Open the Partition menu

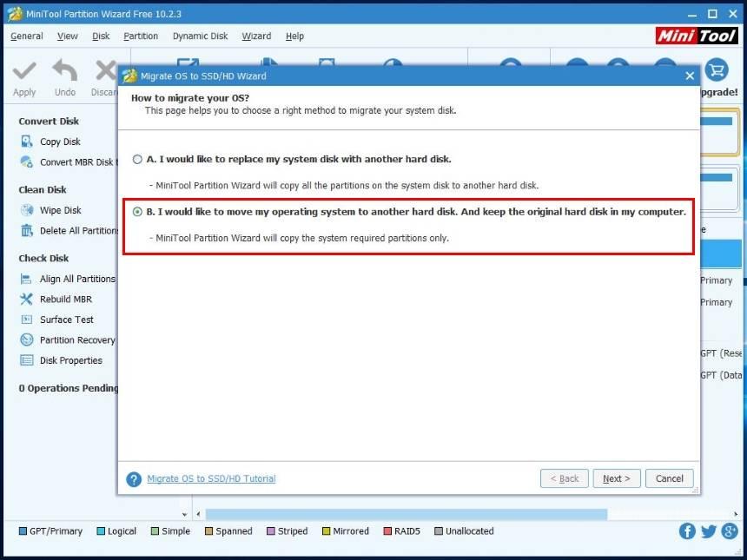[141, 36]
